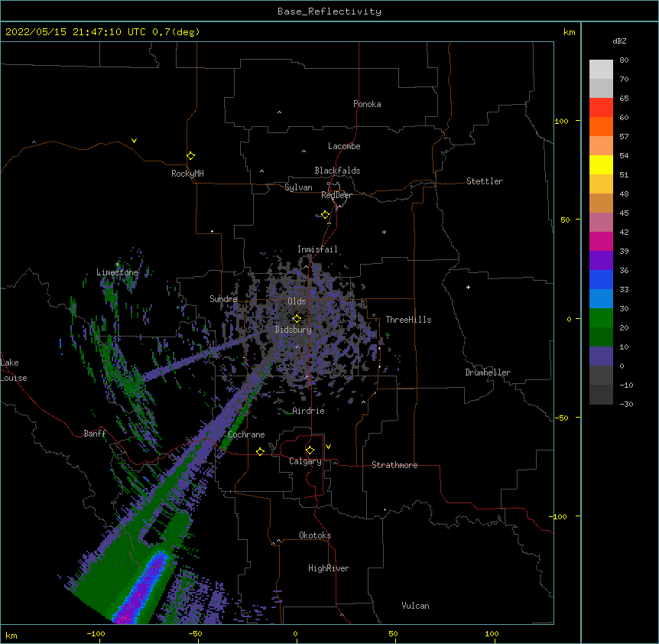The height and width of the screenshot is (644, 659).
Task: Select the Drumheller label
Action: click(488, 372)
